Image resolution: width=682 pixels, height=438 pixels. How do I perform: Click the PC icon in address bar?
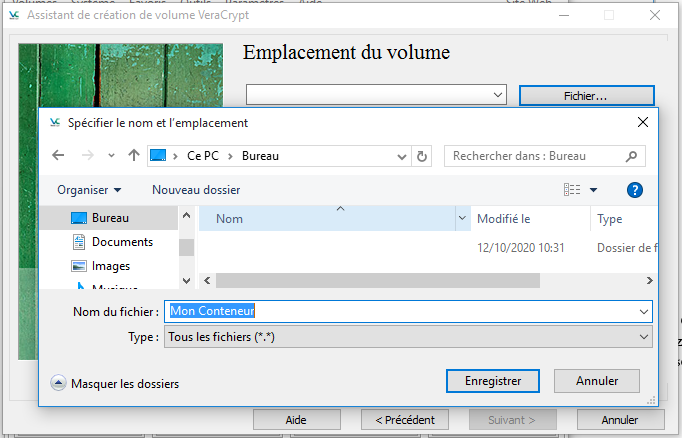pos(158,155)
